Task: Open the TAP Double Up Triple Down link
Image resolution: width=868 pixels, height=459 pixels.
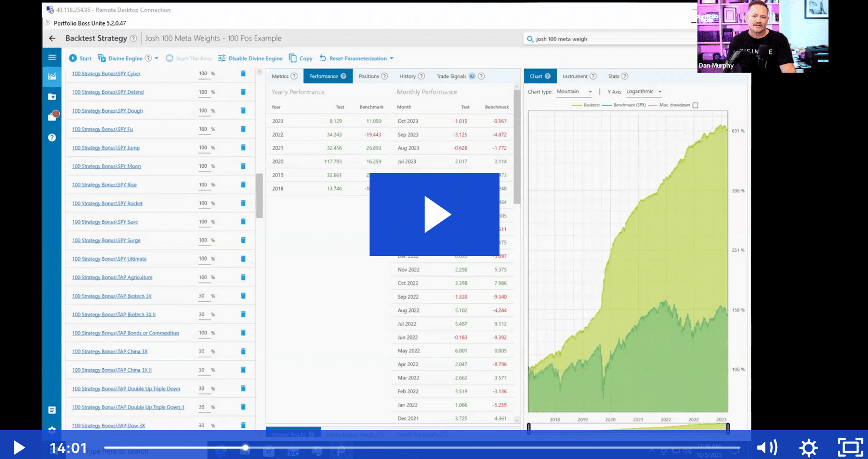Action: (x=126, y=389)
